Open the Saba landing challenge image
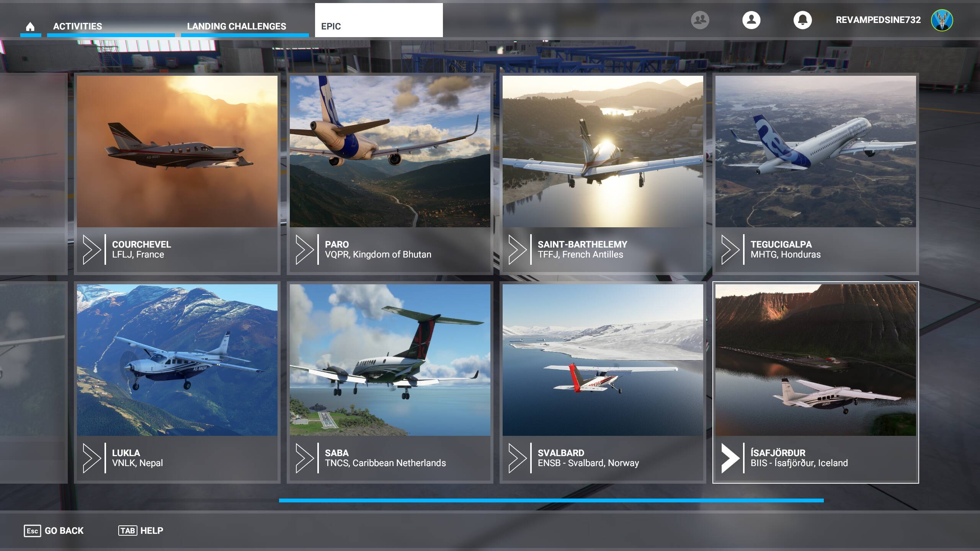Viewport: 980px width, 551px height. [x=390, y=360]
